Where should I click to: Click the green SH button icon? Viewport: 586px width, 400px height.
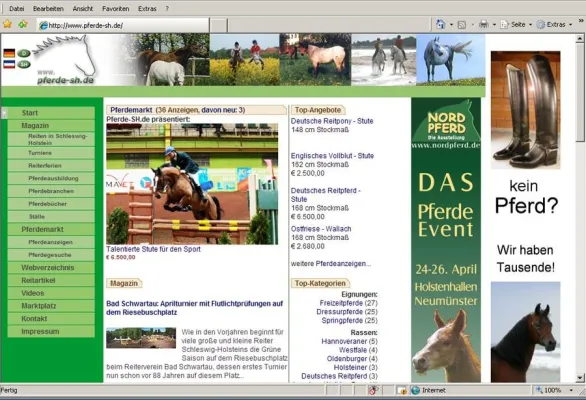[24, 64]
